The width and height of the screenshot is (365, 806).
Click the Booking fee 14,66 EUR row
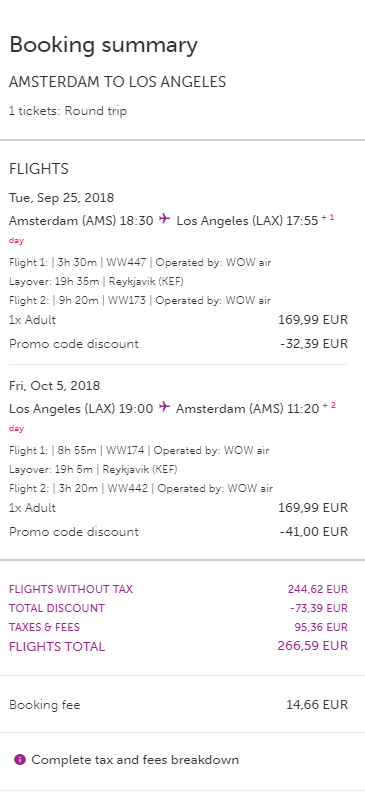click(x=178, y=704)
